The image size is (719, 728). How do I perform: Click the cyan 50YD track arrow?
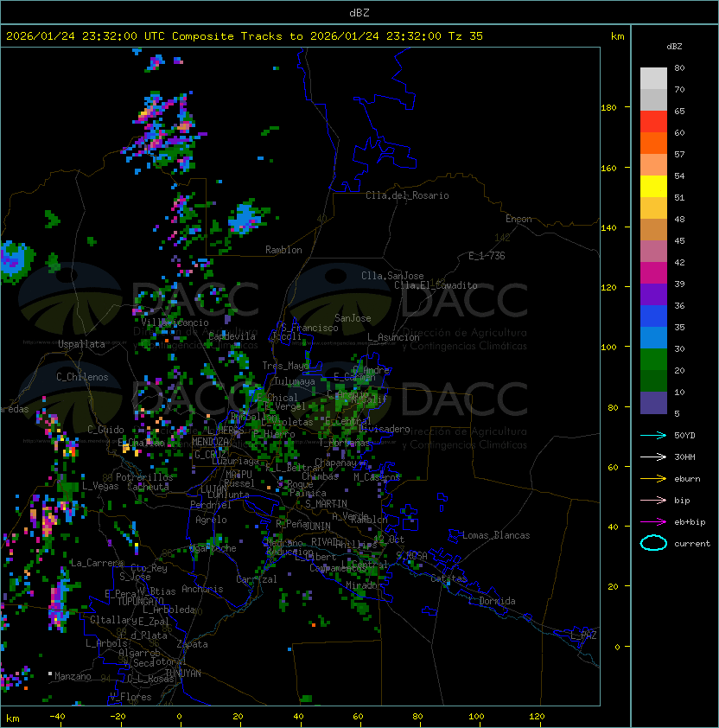653,435
